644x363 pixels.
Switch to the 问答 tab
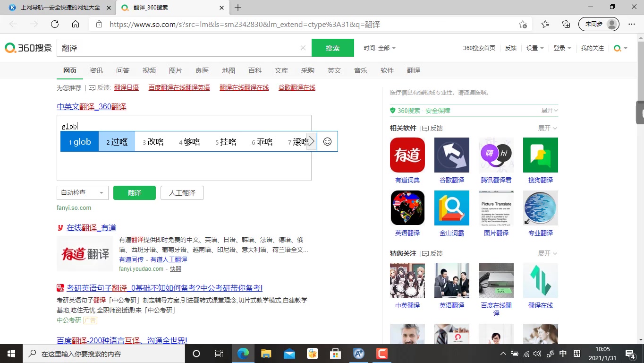pos(123,70)
